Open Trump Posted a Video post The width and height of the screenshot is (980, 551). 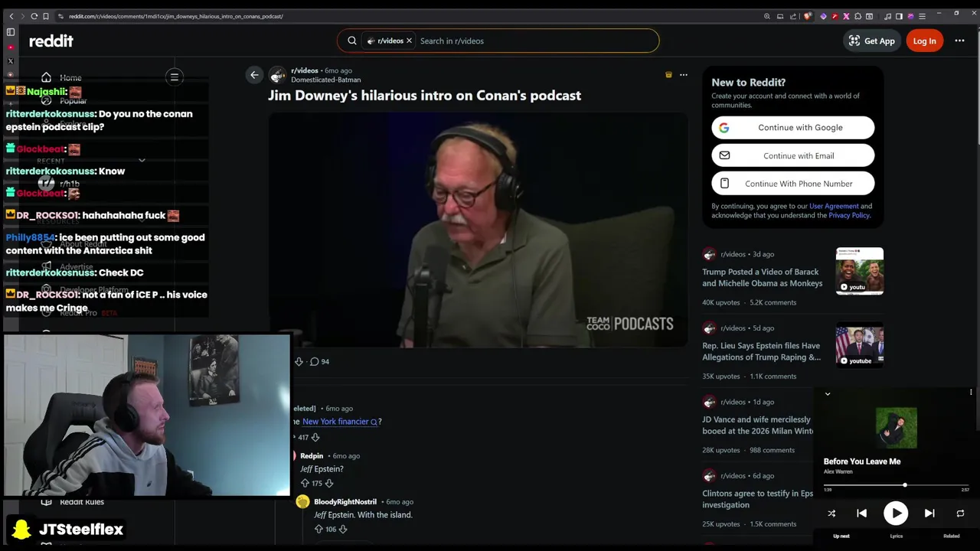(762, 278)
